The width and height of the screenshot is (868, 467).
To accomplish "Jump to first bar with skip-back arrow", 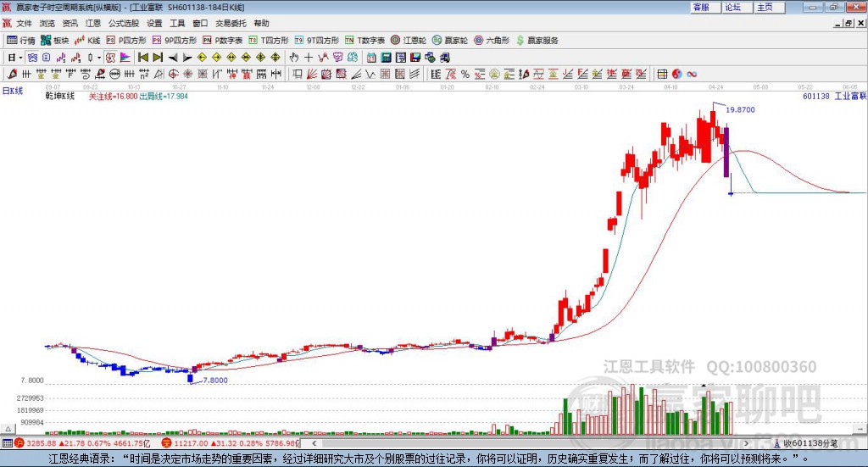I will pyautogui.click(x=142, y=58).
